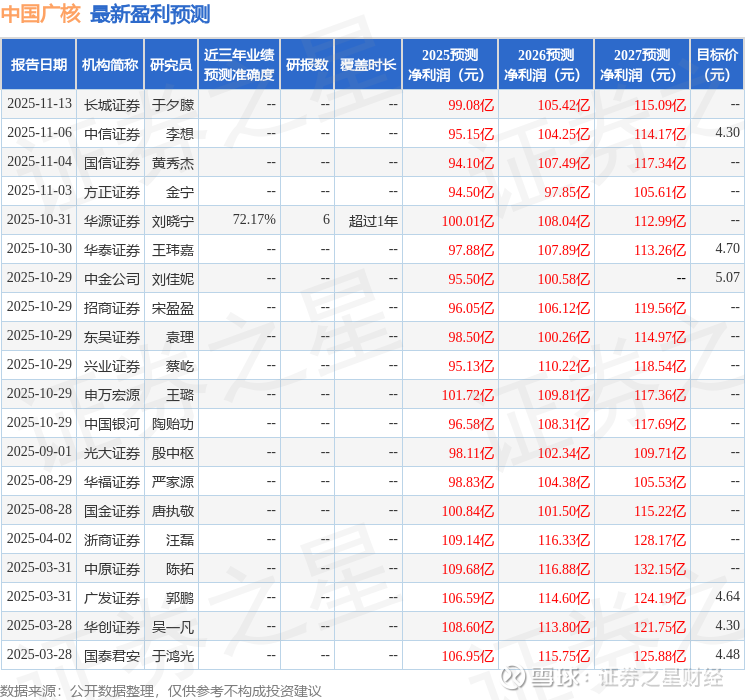Click the 119.56亿 forecast value
Viewport: 745px width, 700px height.
click(660, 308)
